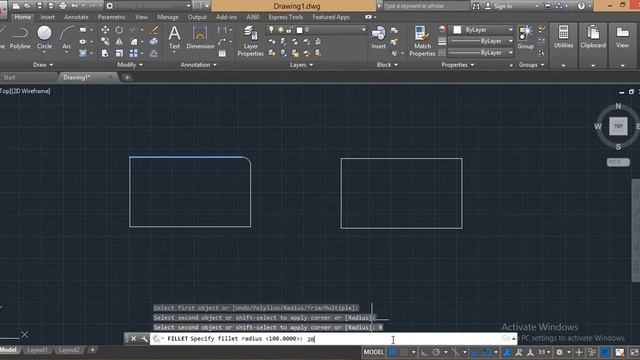Add new drawing tab with plus button
The height and width of the screenshot is (360, 640).
tap(127, 77)
